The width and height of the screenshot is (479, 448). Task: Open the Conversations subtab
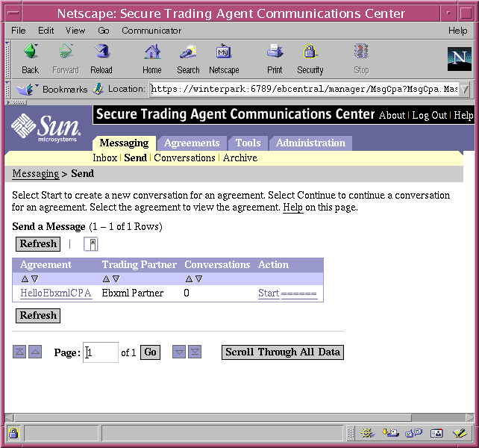184,158
